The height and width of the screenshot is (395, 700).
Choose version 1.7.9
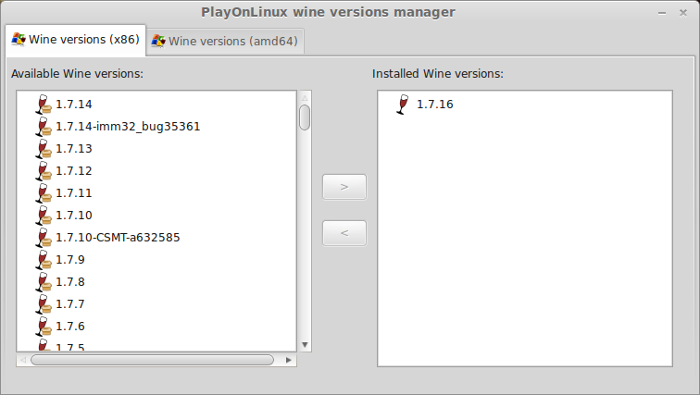[x=70, y=260]
